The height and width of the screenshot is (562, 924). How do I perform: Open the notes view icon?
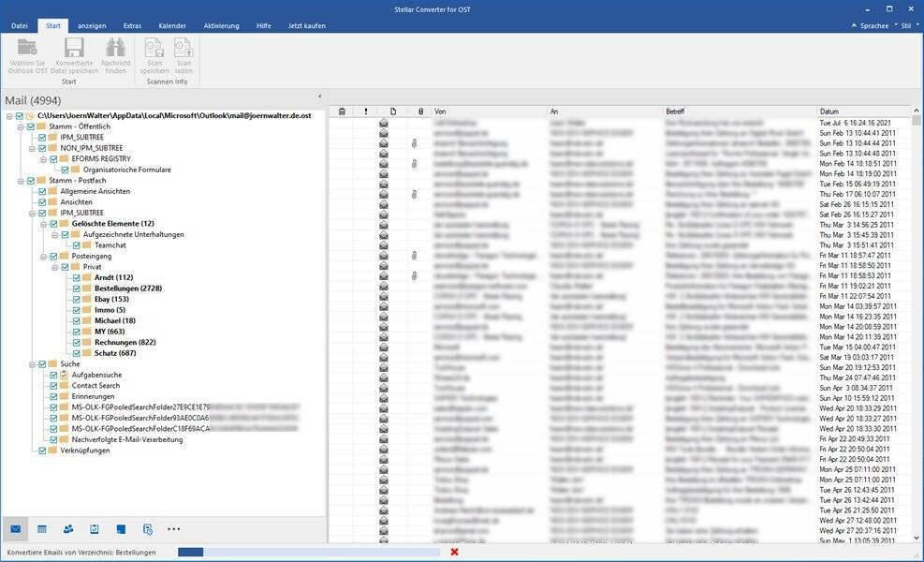tap(121, 529)
